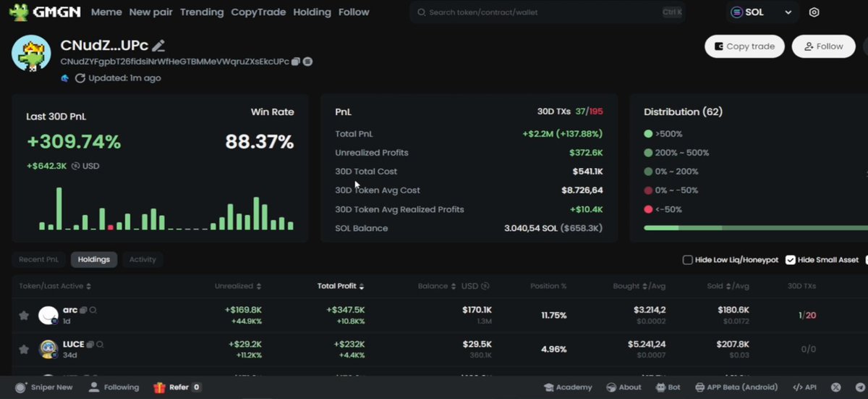Click SOL Balance 3.040,54 SOL value
This screenshot has height=399, width=868.
pyautogui.click(x=553, y=228)
